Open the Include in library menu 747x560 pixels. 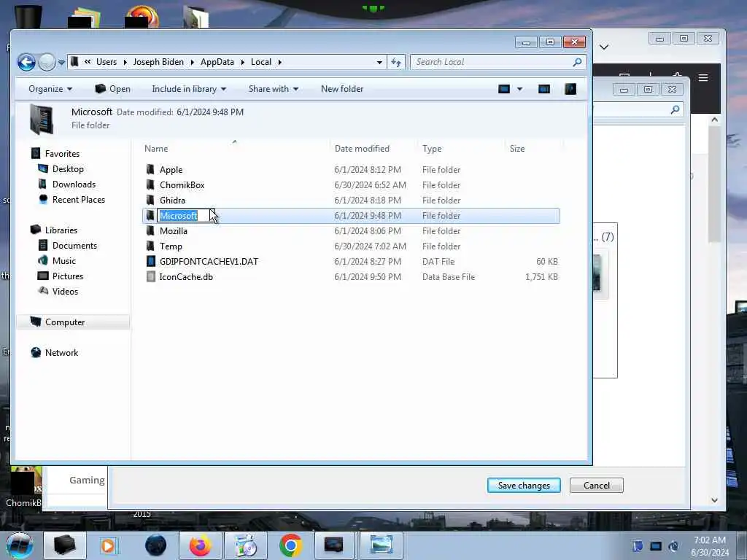pyautogui.click(x=189, y=89)
